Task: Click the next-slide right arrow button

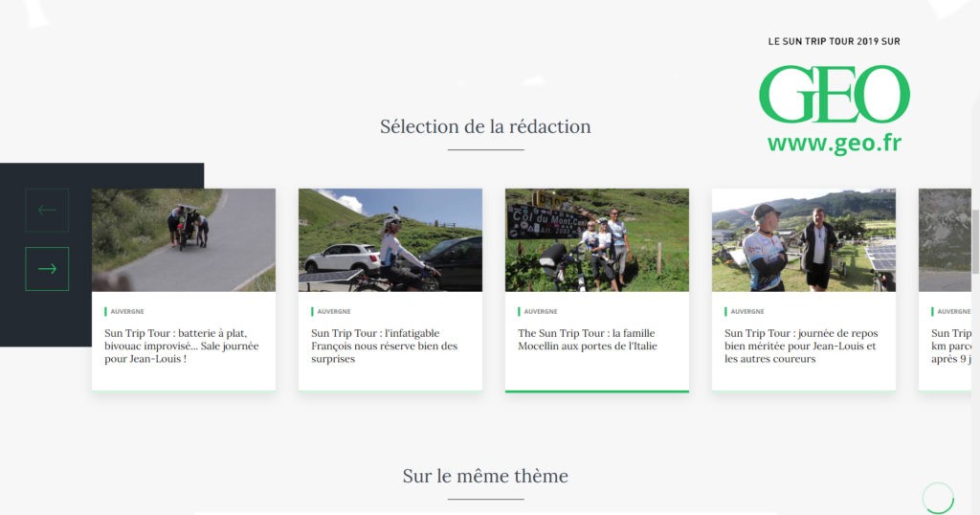Action: click(x=47, y=269)
